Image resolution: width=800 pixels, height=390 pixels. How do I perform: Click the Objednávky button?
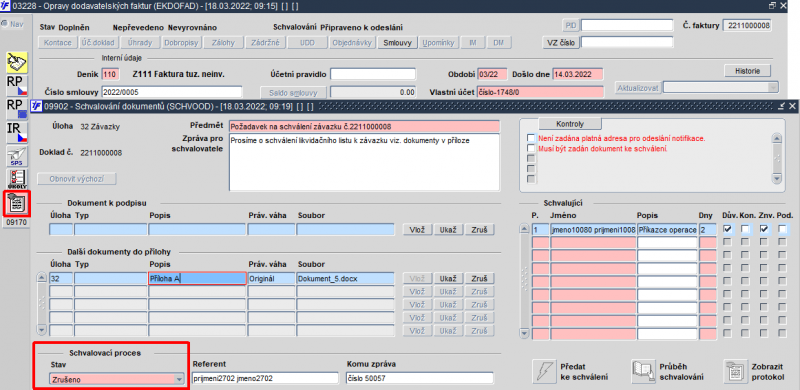click(352, 43)
